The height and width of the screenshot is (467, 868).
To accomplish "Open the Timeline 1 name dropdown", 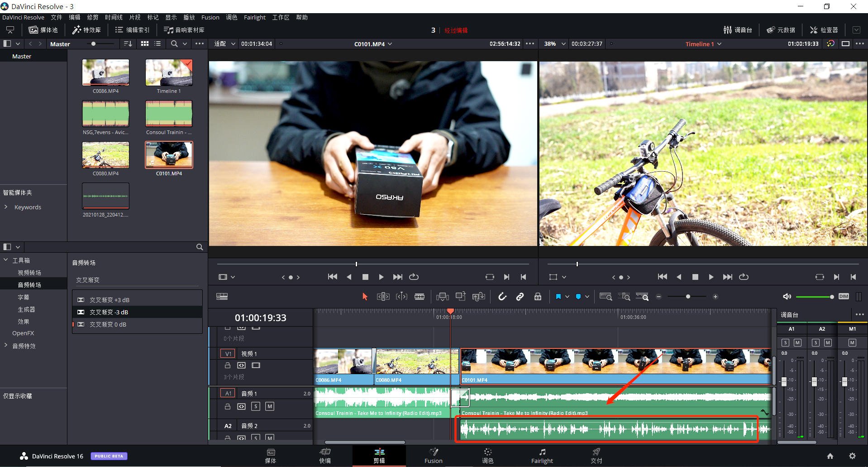I will click(720, 44).
